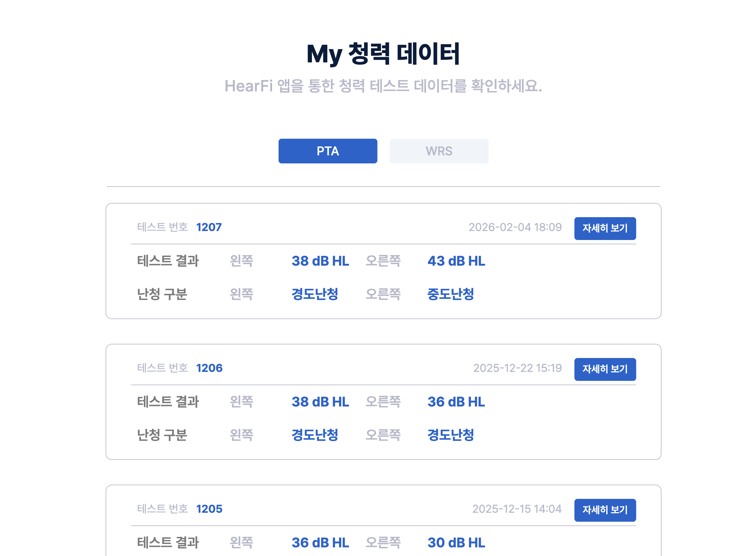756x556 pixels.
Task: Click the 43 dB HL right-ear result
Action: point(456,261)
